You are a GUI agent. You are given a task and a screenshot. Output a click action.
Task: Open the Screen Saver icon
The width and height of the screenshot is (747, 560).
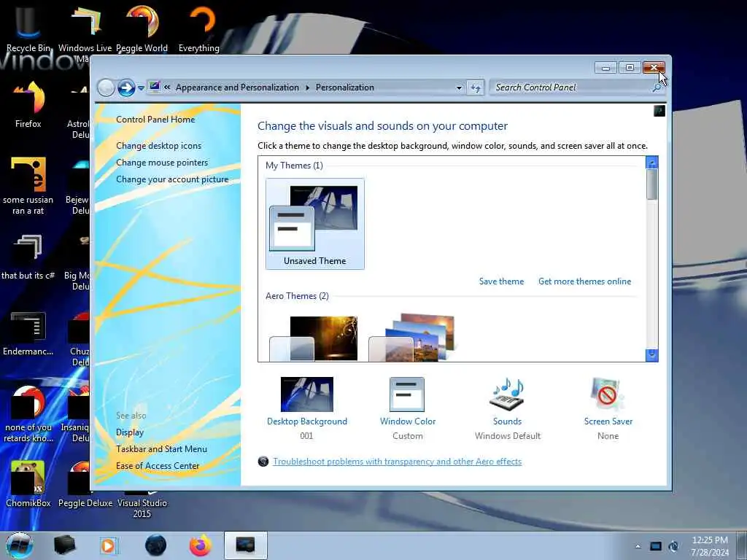pos(608,394)
